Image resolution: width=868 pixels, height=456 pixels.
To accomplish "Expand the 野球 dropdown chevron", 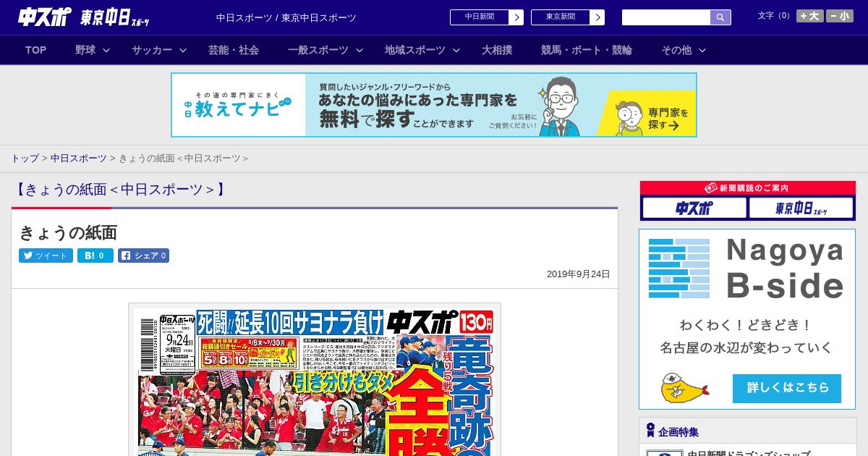I will click(x=106, y=50).
